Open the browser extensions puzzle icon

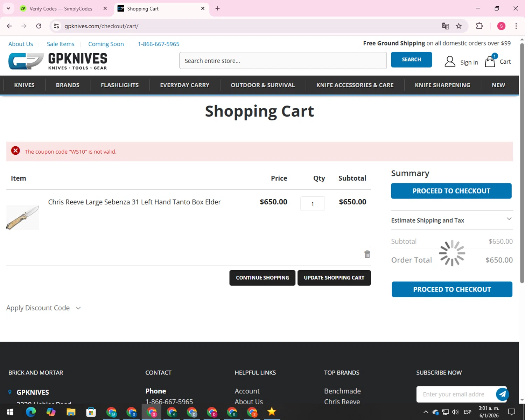(x=479, y=26)
